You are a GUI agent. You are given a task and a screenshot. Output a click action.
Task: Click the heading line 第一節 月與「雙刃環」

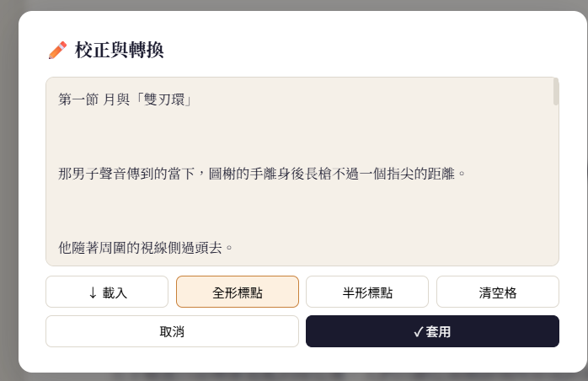[126, 99]
